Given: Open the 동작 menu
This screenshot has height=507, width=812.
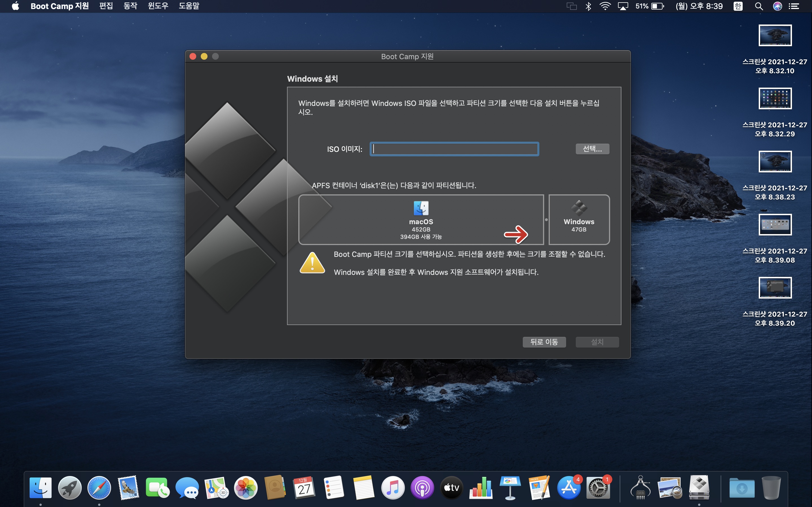Looking at the screenshot, I should [130, 6].
